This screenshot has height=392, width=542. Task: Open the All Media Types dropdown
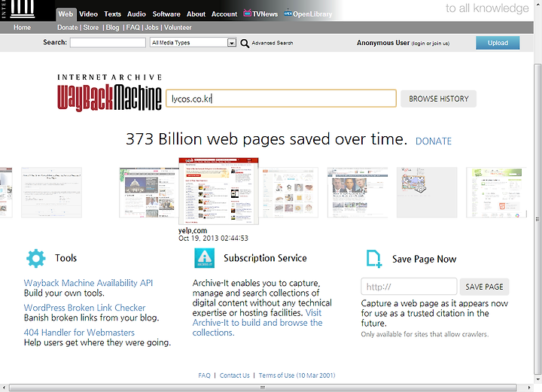pos(193,42)
